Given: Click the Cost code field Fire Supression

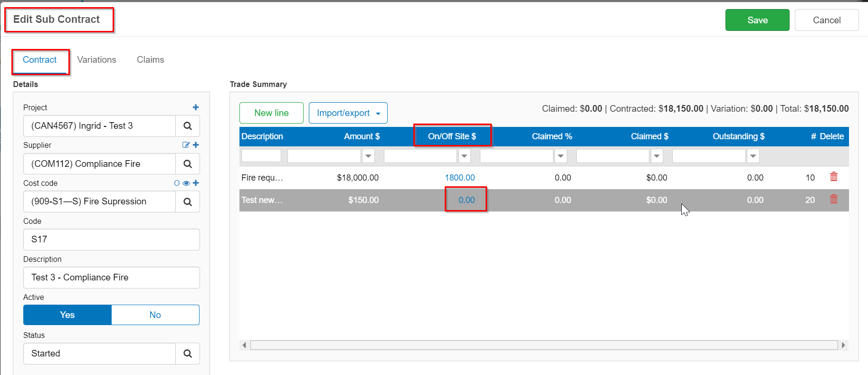Looking at the screenshot, I should (100, 202).
